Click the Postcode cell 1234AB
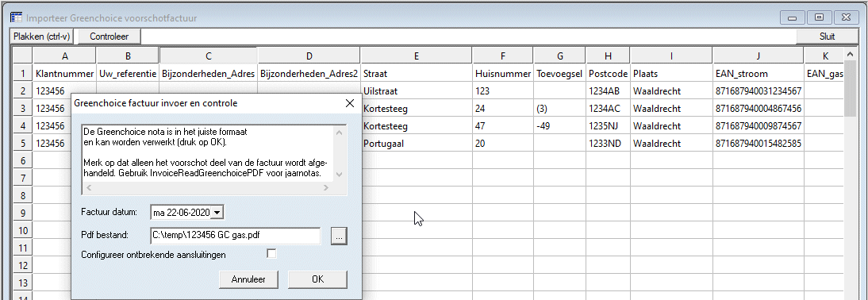Screen dimensions: 868x300 [x=608, y=90]
